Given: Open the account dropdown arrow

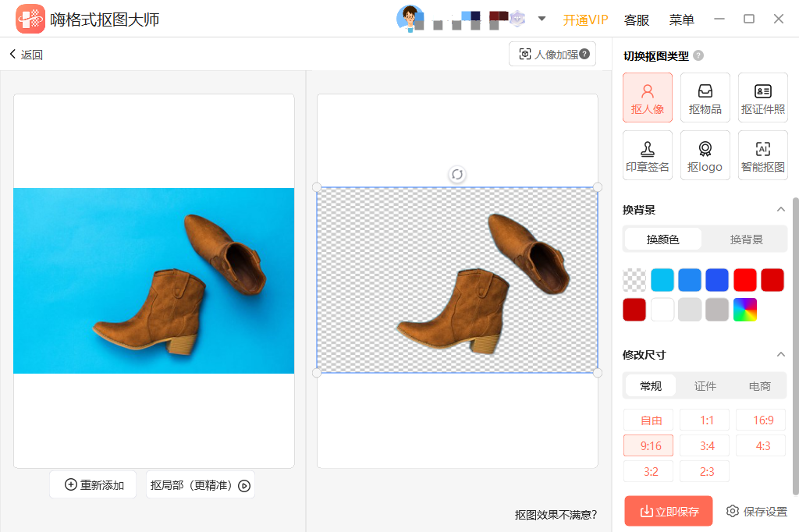Looking at the screenshot, I should pos(542,19).
